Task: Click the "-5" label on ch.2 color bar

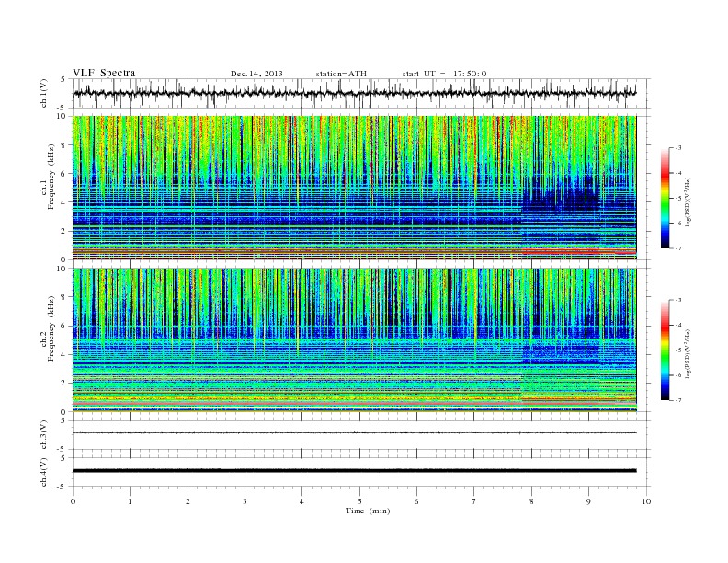Action: pos(678,350)
